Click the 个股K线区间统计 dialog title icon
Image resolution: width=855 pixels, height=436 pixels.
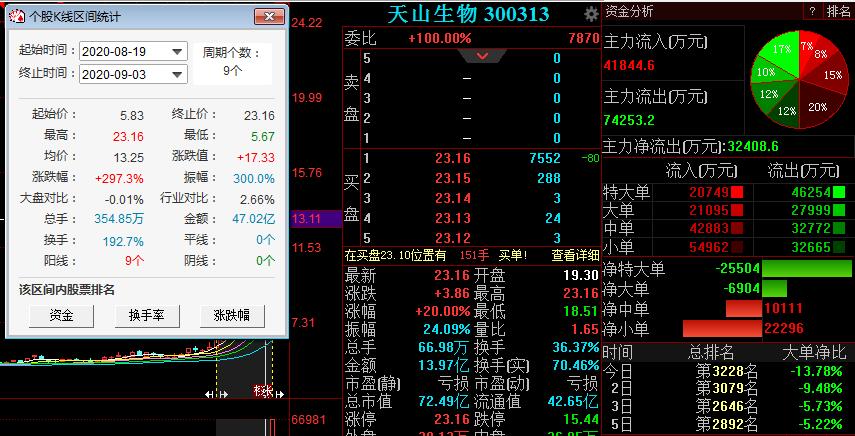[17, 16]
